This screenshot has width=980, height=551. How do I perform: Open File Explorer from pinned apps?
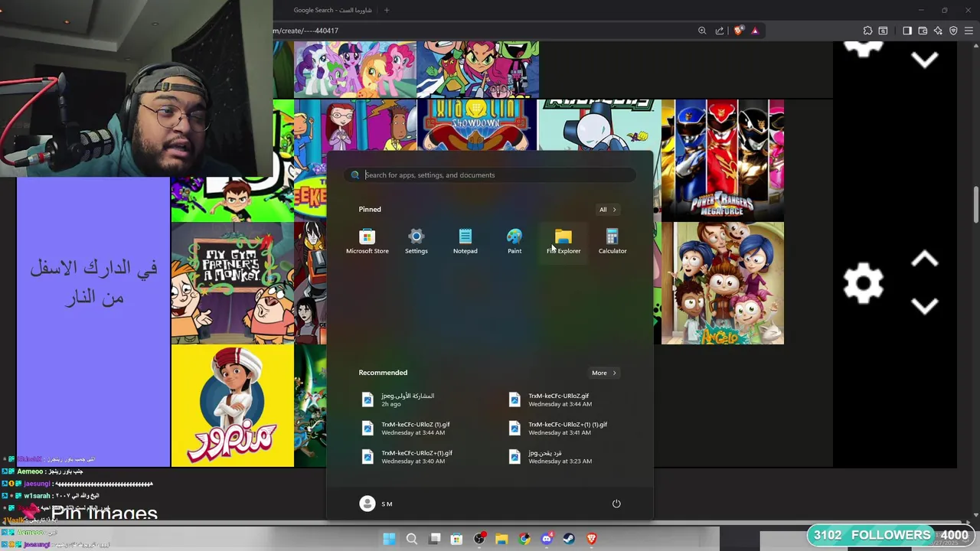(563, 241)
